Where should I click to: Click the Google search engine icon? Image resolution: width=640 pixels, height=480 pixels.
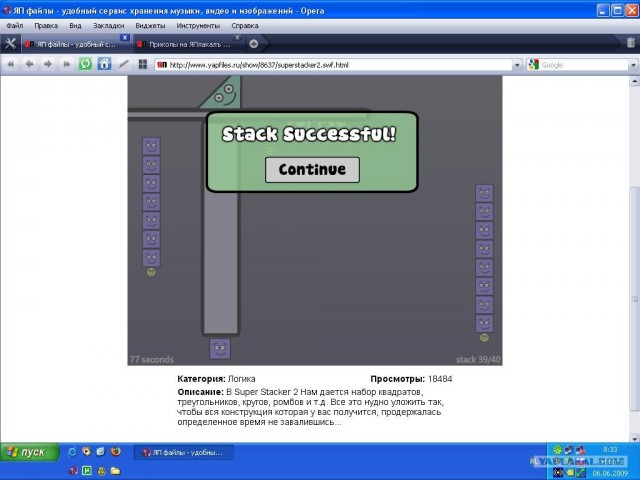(533, 64)
